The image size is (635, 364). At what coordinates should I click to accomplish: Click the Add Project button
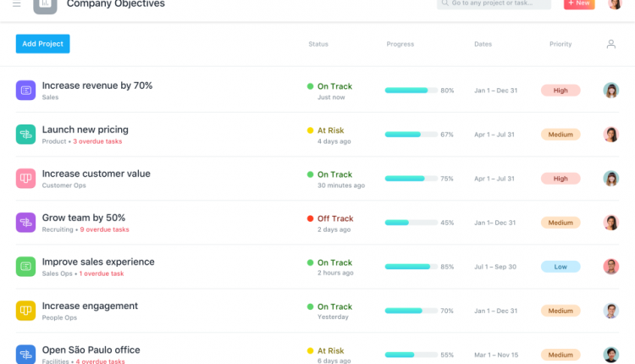point(42,44)
